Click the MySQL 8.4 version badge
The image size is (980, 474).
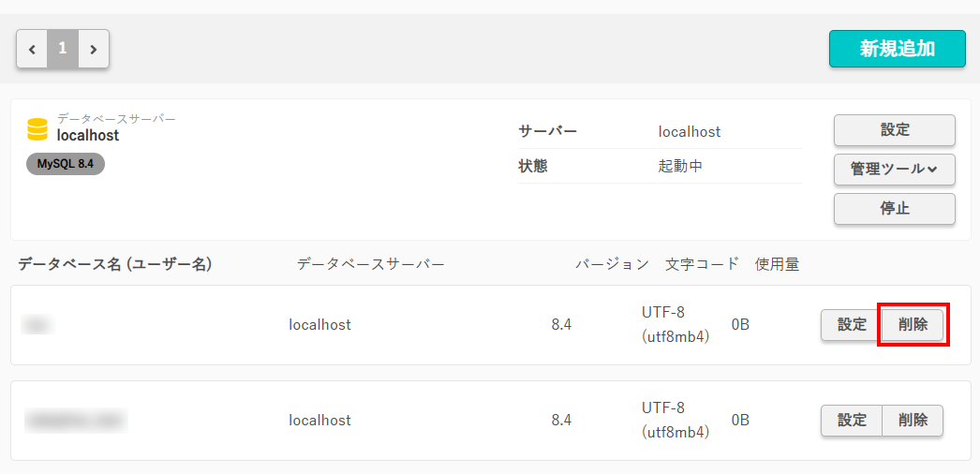[66, 164]
